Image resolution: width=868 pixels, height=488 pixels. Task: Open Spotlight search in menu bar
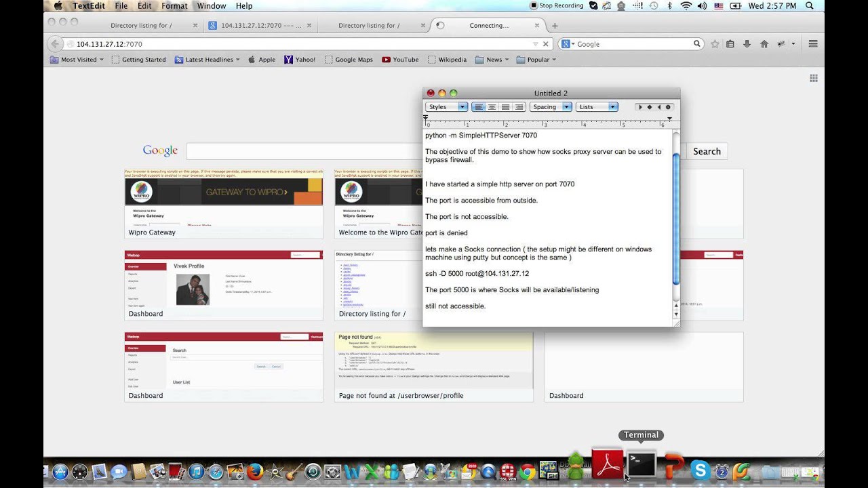point(809,5)
